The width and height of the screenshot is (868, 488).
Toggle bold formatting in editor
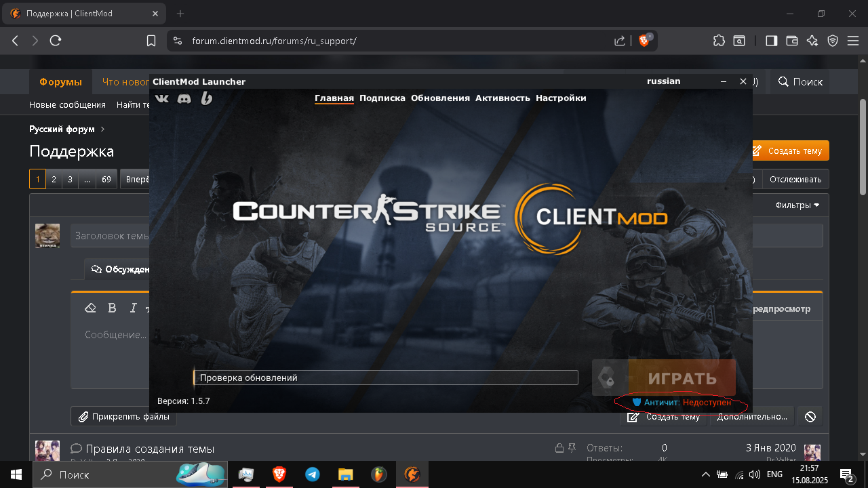(x=113, y=308)
